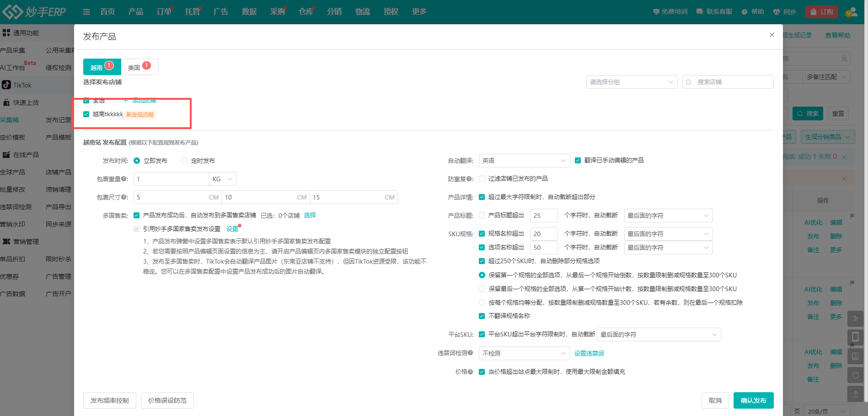Screen dimensions: 868x416
Task: Open the 请选择分组 dropdown
Action: (x=632, y=82)
